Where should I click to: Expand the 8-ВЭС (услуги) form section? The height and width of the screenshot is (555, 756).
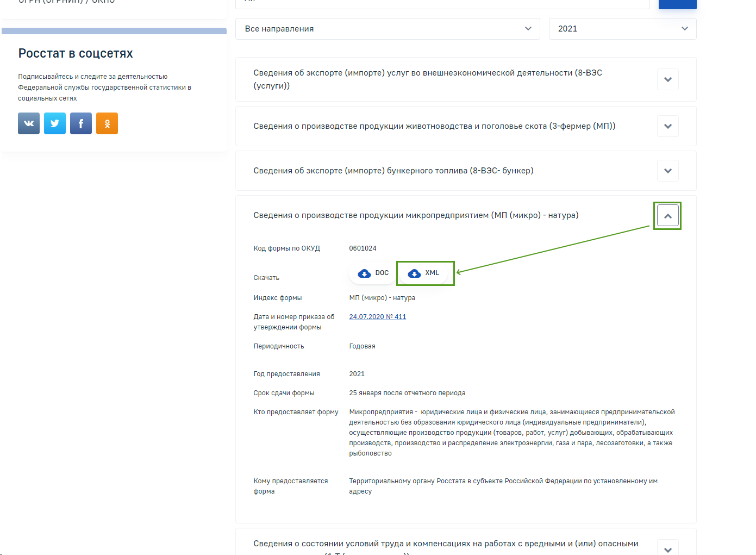pyautogui.click(x=668, y=79)
